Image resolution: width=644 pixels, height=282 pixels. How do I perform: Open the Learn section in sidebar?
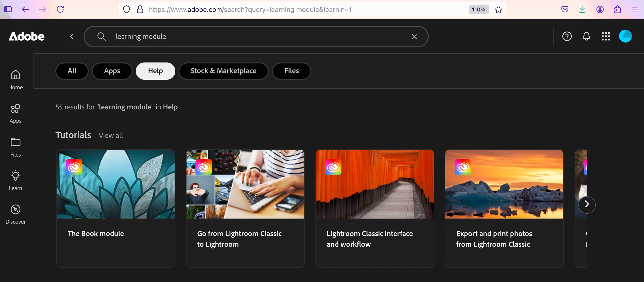click(x=16, y=180)
